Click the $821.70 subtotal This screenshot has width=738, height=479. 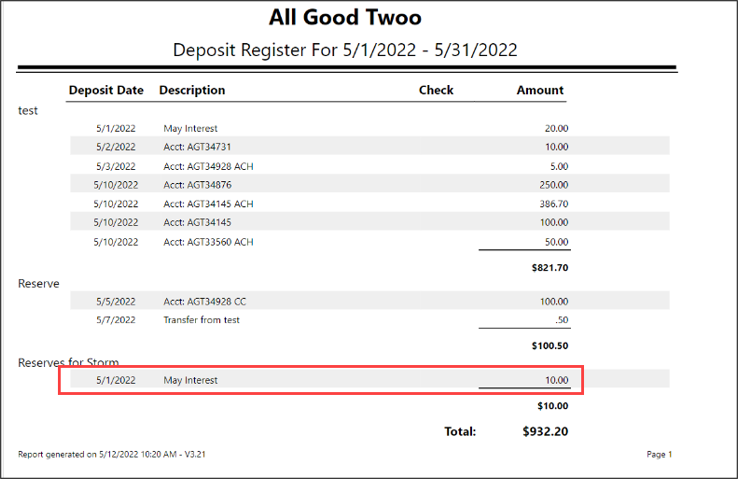(550, 268)
